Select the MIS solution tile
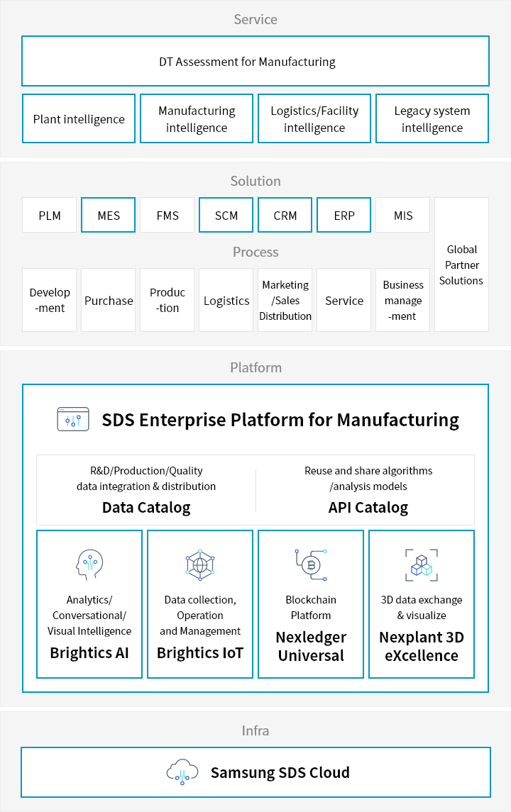This screenshot has width=511, height=812. [402, 215]
